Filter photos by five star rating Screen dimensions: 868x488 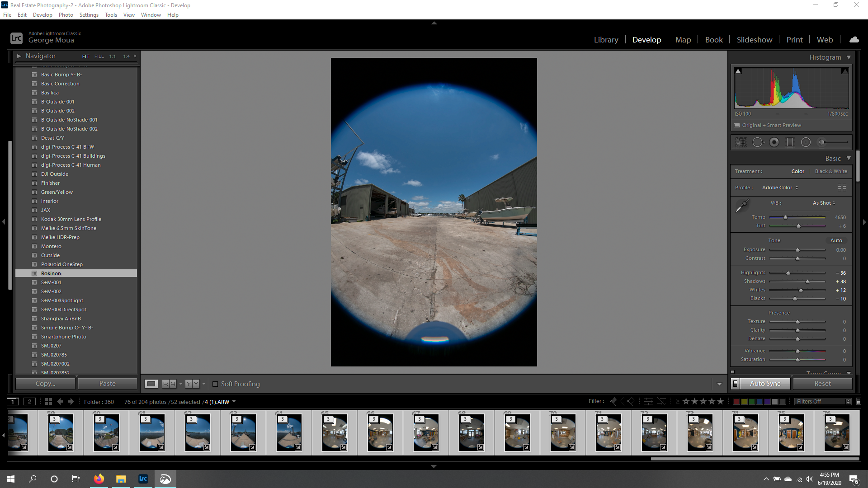pyautogui.click(x=721, y=401)
